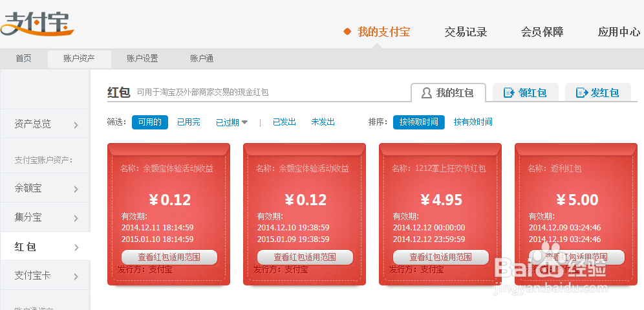Sort red packets 按有效时间
644x310 pixels.
tap(473, 122)
